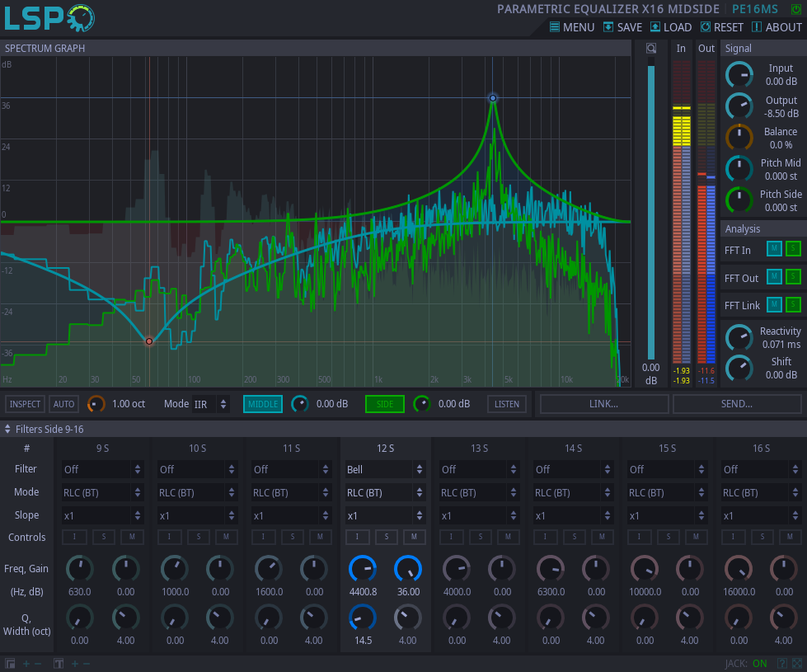Open the equalizer Mode IIR dropdown
This screenshot has height=672, width=807.
tap(210, 404)
